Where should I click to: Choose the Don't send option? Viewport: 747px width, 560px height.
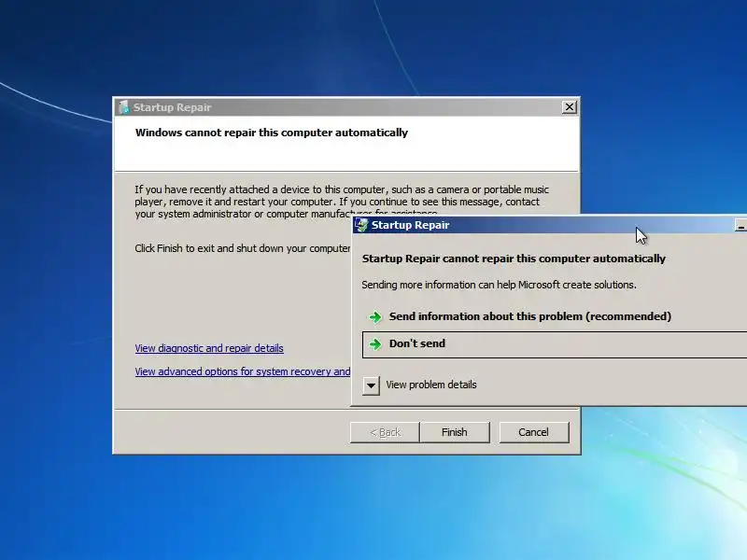point(555,344)
